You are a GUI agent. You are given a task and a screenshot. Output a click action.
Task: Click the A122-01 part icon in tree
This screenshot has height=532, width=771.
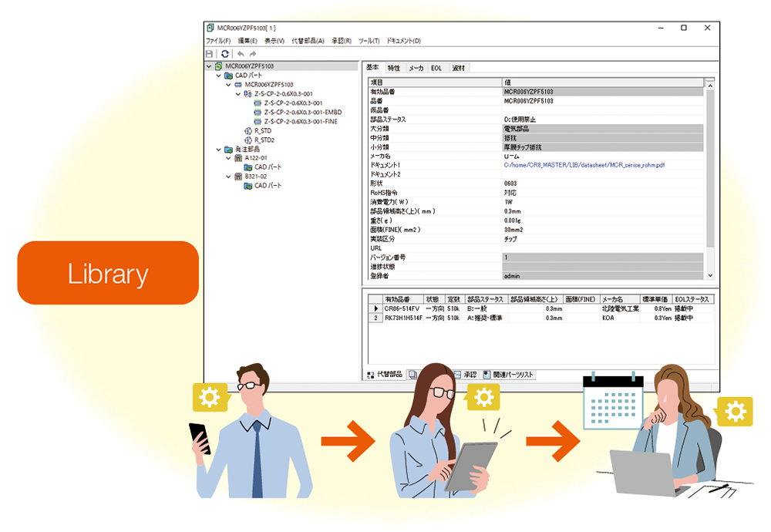238,158
